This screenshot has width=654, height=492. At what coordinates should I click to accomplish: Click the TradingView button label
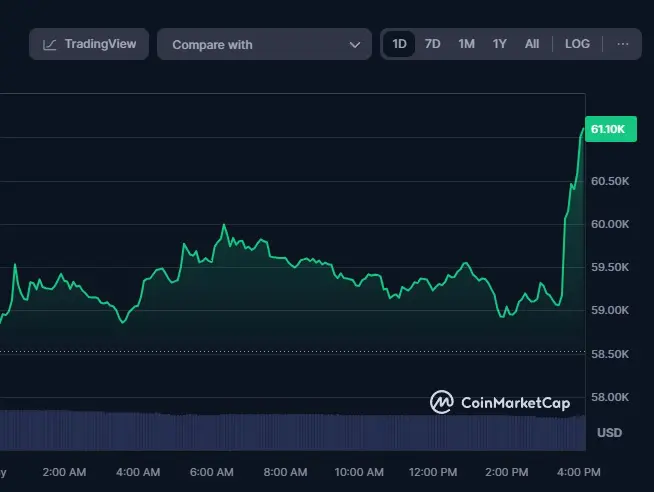tap(100, 44)
